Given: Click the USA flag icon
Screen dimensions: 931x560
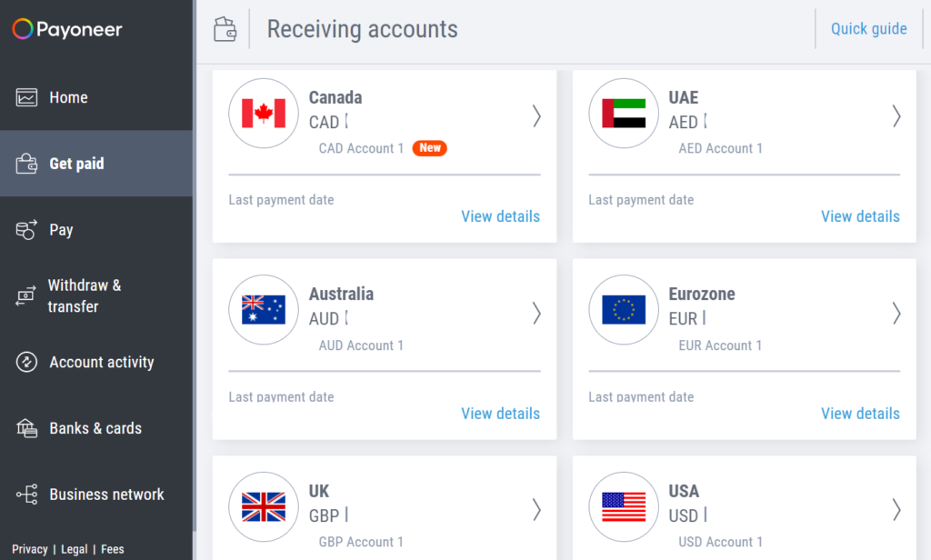Looking at the screenshot, I should pyautogui.click(x=624, y=507).
